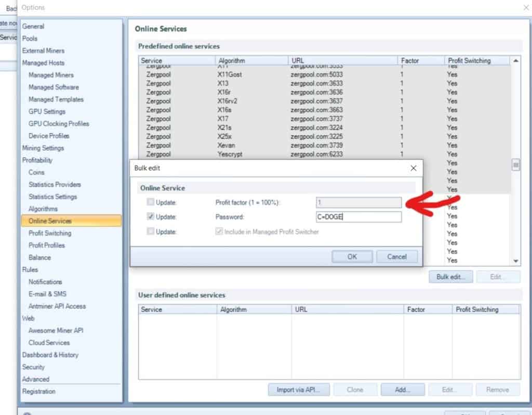Open Balance settings page
The height and width of the screenshot is (415, 532).
tap(39, 258)
